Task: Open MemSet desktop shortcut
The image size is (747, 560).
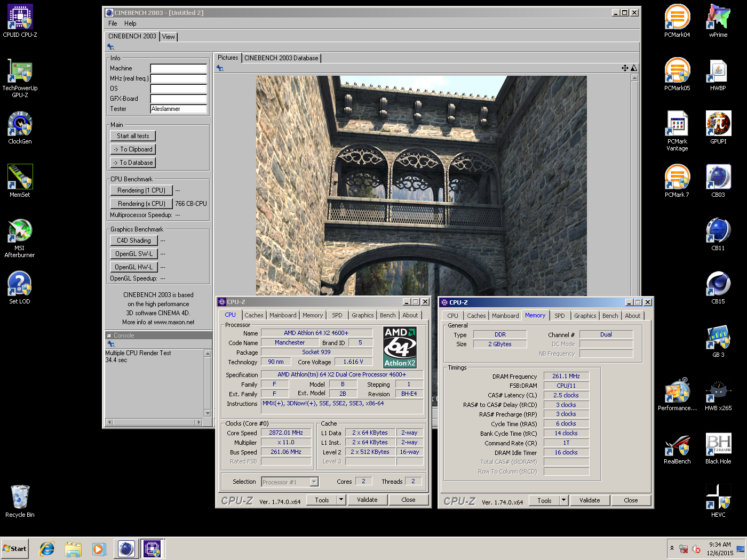Action: [x=20, y=181]
